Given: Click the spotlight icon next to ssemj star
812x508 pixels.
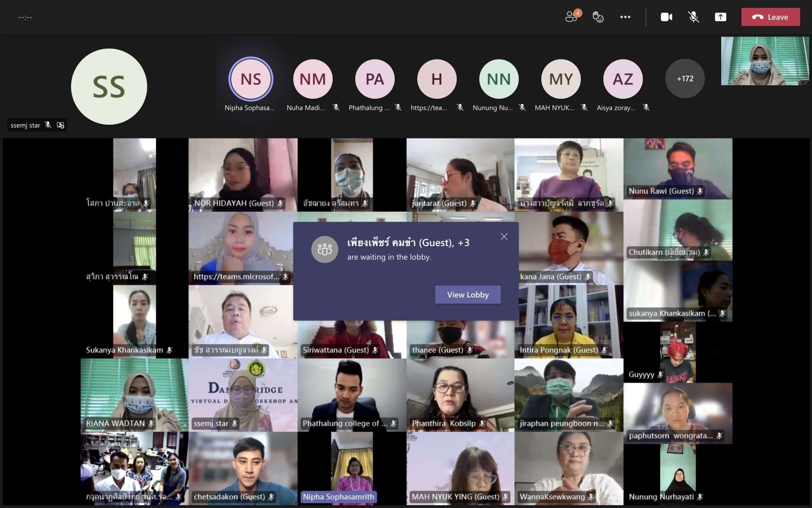Looking at the screenshot, I should click(60, 125).
